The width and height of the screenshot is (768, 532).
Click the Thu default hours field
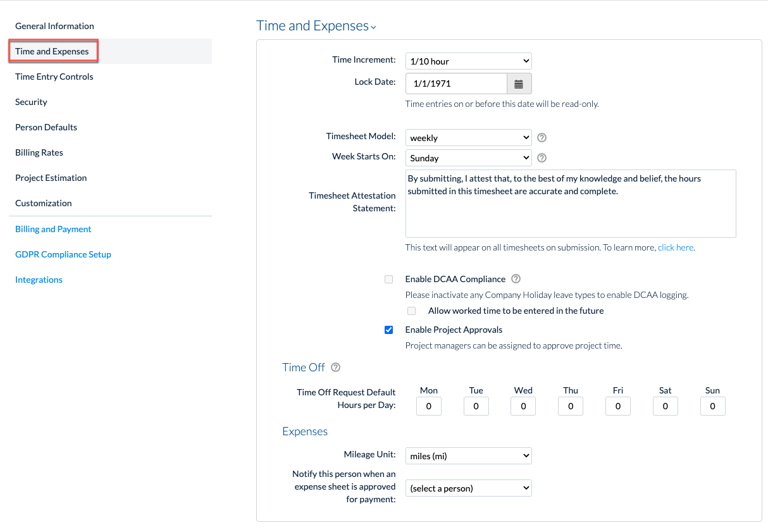pos(571,406)
